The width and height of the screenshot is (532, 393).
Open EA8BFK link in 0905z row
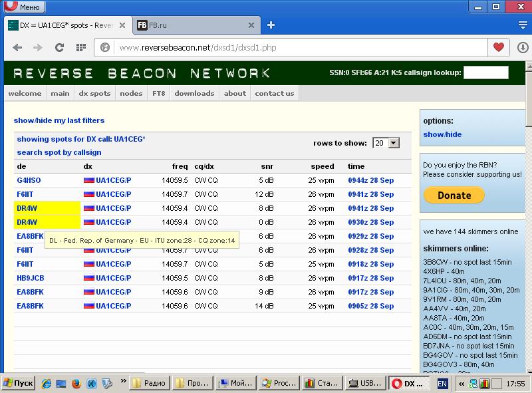(30, 306)
